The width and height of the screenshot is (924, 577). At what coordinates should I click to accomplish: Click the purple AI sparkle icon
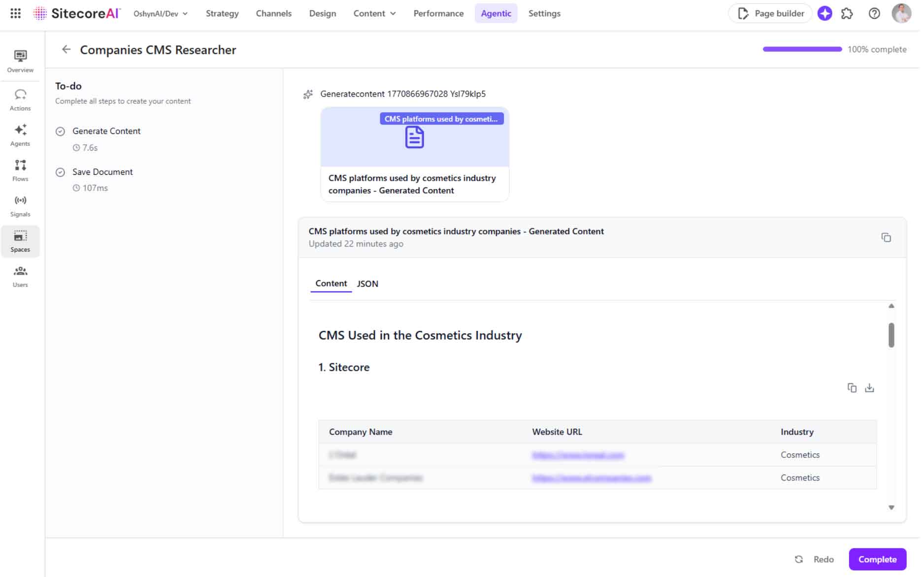(825, 13)
